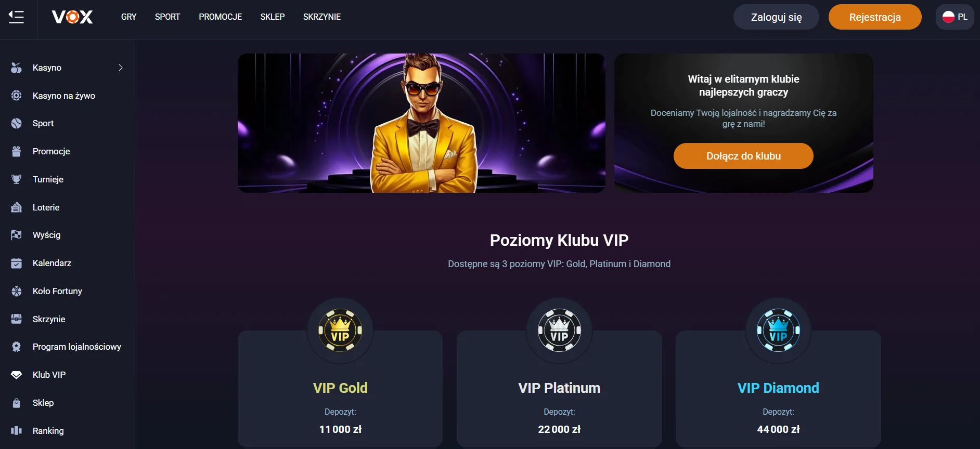This screenshot has height=449, width=980.
Task: Click the Dołącz do klubu button
Action: (x=743, y=156)
